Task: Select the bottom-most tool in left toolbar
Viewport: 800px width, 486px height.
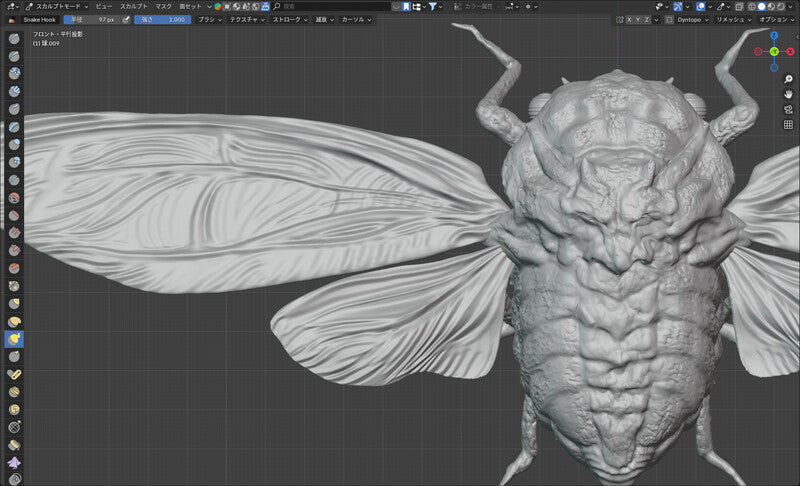Action: point(15,480)
